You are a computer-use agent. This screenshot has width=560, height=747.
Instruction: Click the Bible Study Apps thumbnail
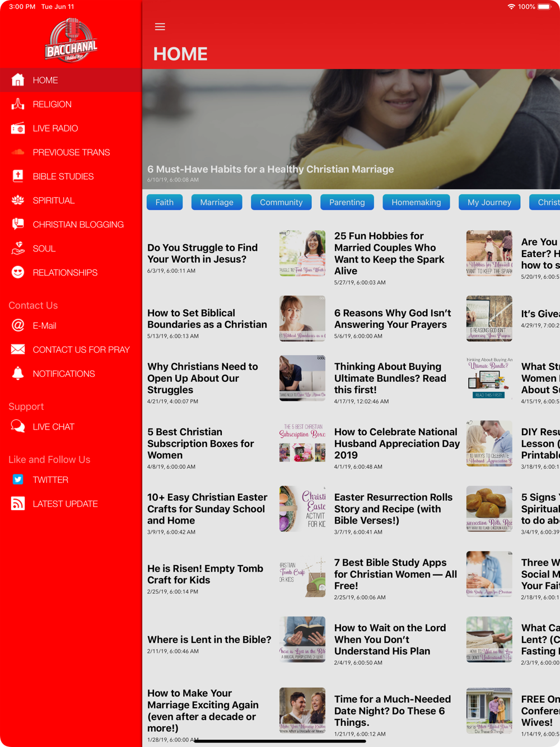click(489, 574)
